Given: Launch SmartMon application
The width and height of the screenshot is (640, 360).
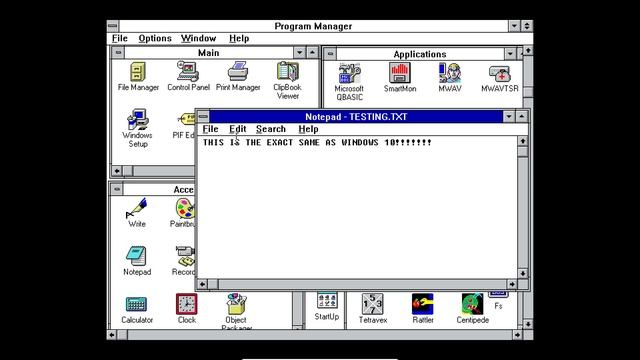Looking at the screenshot, I should click(400, 77).
